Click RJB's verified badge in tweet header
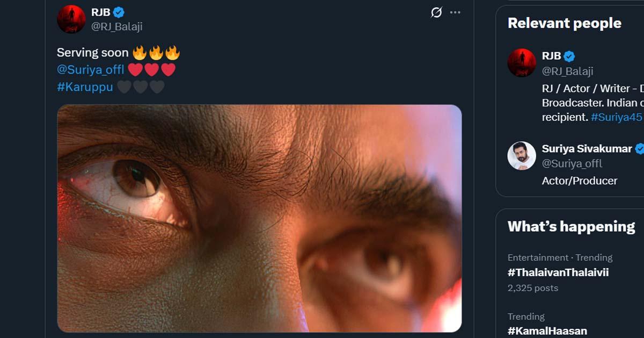The height and width of the screenshot is (338, 644). click(119, 12)
